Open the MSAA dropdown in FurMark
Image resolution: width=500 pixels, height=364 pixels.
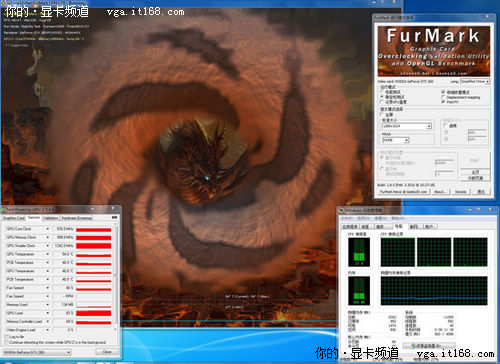395,140
